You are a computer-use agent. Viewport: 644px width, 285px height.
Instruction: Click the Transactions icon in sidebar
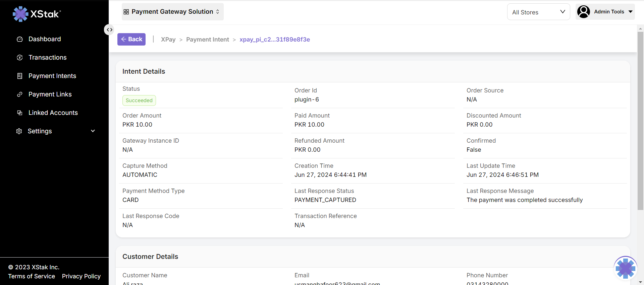(20, 58)
